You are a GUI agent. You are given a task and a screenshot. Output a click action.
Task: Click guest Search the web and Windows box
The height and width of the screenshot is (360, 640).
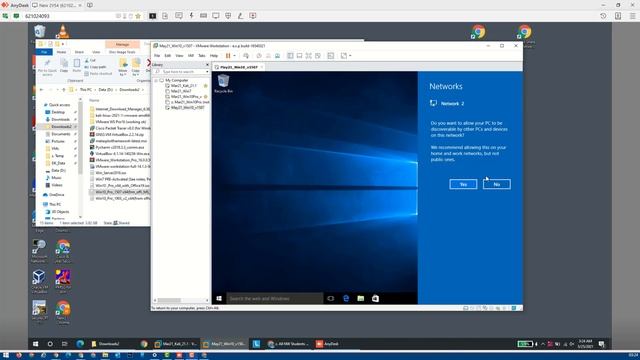(274, 299)
